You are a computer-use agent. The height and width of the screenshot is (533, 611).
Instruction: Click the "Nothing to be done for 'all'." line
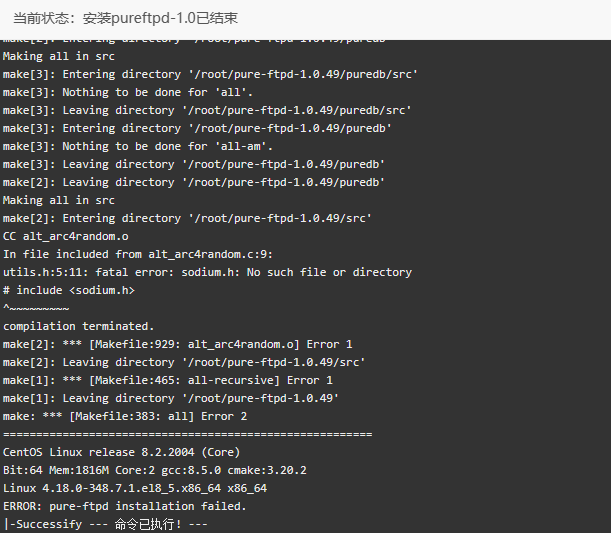128,92
